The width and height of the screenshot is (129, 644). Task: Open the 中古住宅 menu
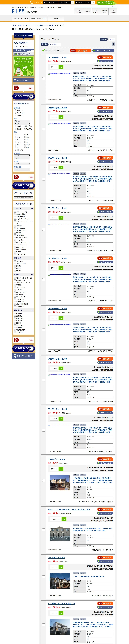(87, 11)
